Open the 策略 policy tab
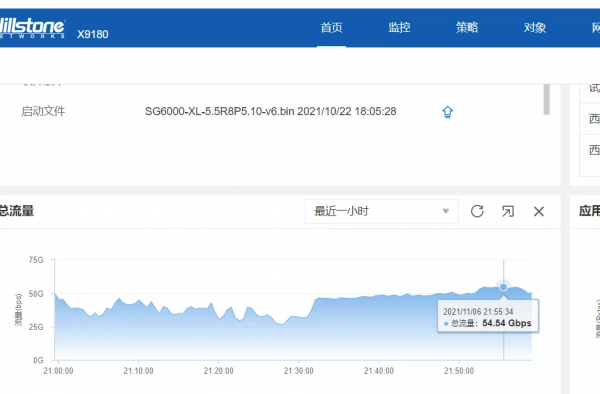The width and height of the screenshot is (600, 394). pos(467,28)
